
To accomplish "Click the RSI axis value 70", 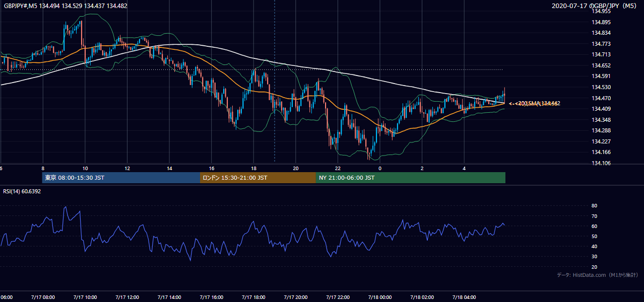I will click(x=594, y=216).
